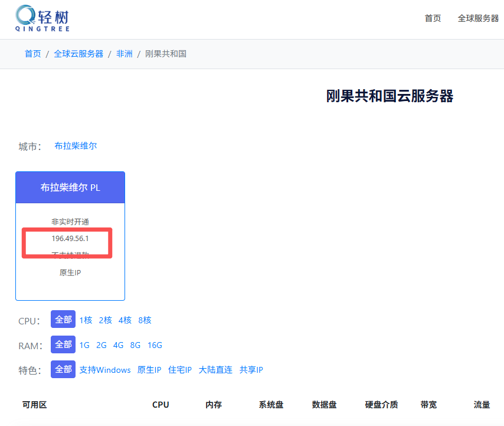Select 全部 CPU filter

[63, 319]
